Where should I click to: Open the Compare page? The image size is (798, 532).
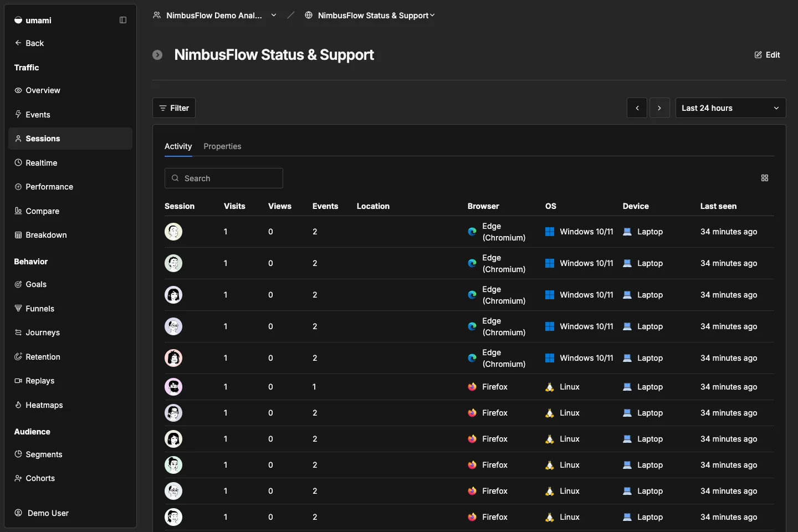coord(70,211)
